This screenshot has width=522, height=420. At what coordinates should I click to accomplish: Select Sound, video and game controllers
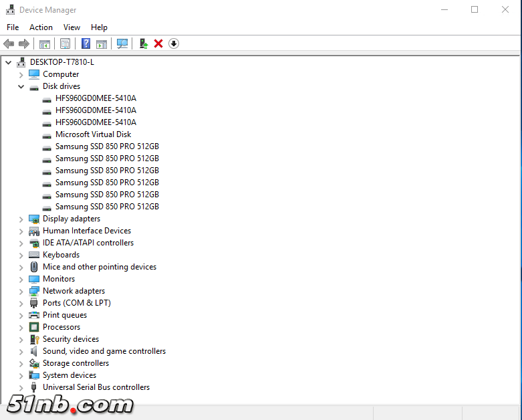(104, 351)
